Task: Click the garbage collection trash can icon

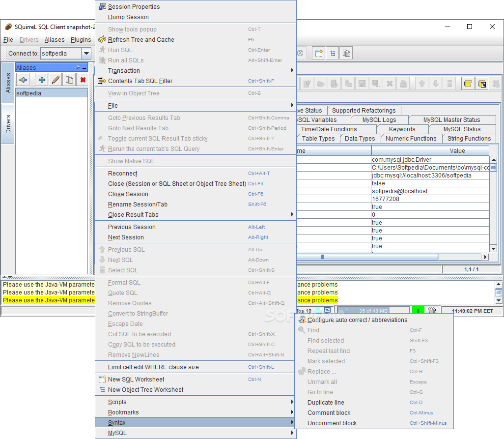Action: tap(432, 310)
